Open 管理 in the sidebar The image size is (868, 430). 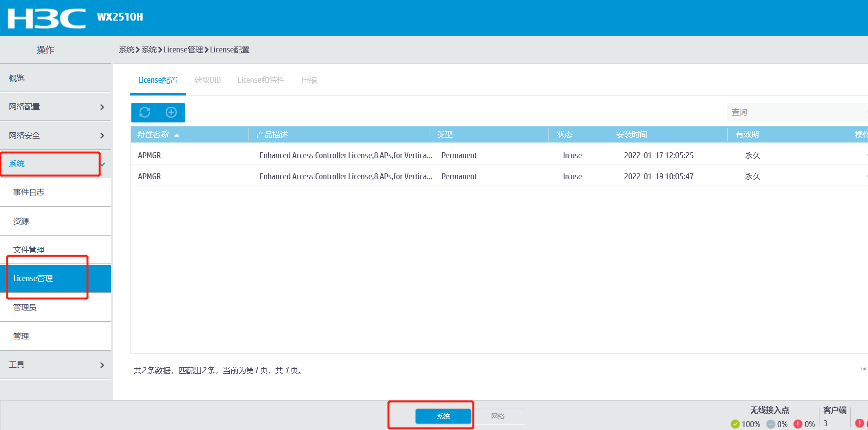pyautogui.click(x=55, y=336)
